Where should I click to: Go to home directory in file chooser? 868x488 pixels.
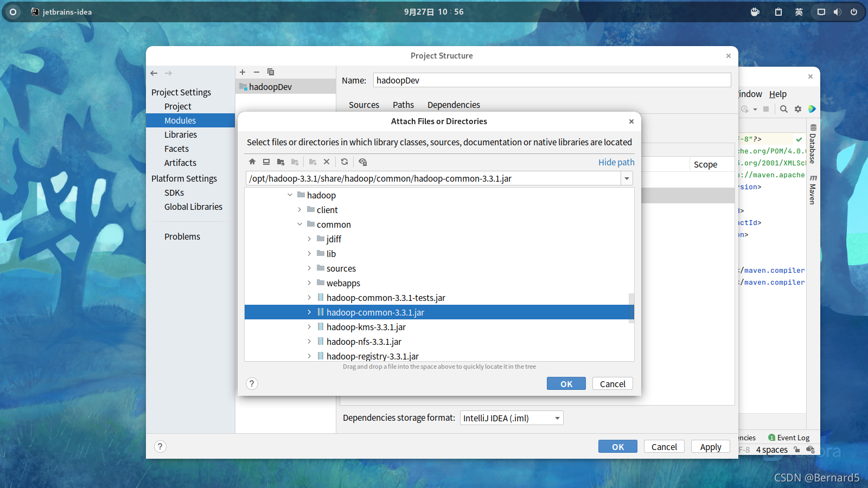coord(252,162)
